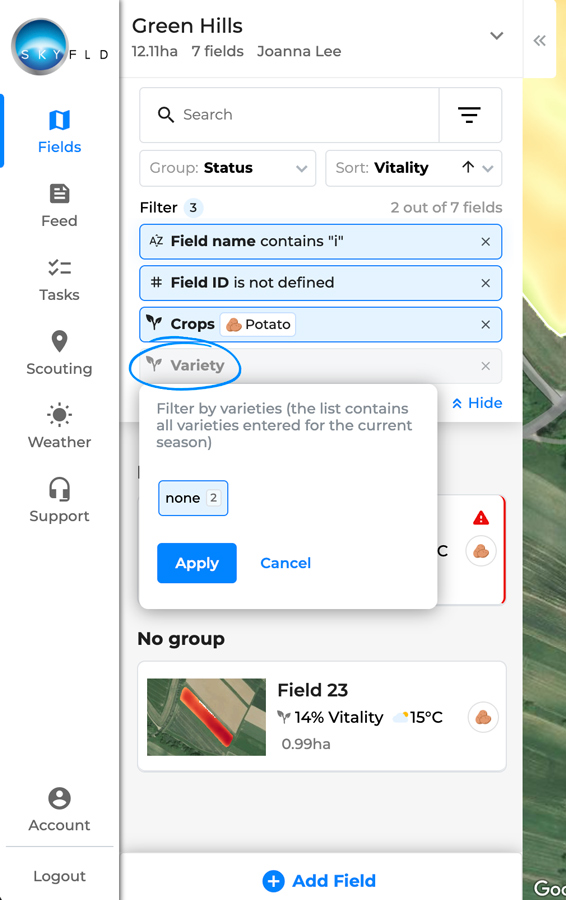Click the red warning triangle icon
566x900 pixels.
point(480,518)
